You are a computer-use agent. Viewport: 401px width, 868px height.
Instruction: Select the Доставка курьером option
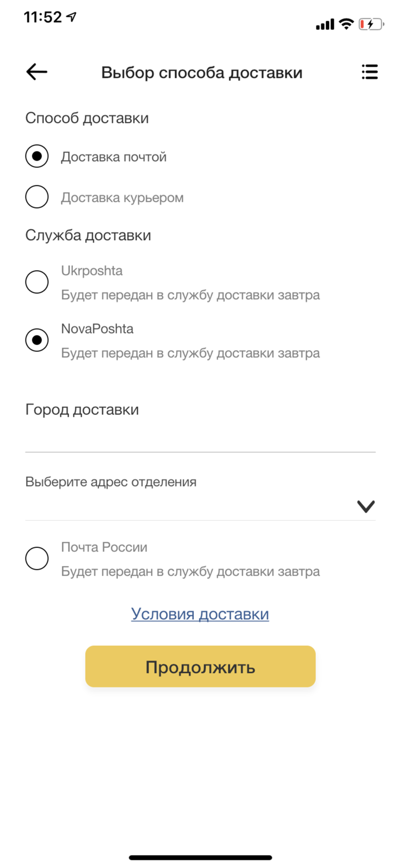[36, 197]
